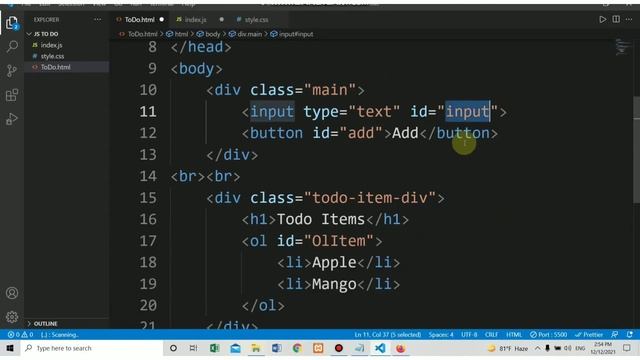Open Mail app from the taskbar
The width and height of the screenshot is (640, 360).
(235, 348)
